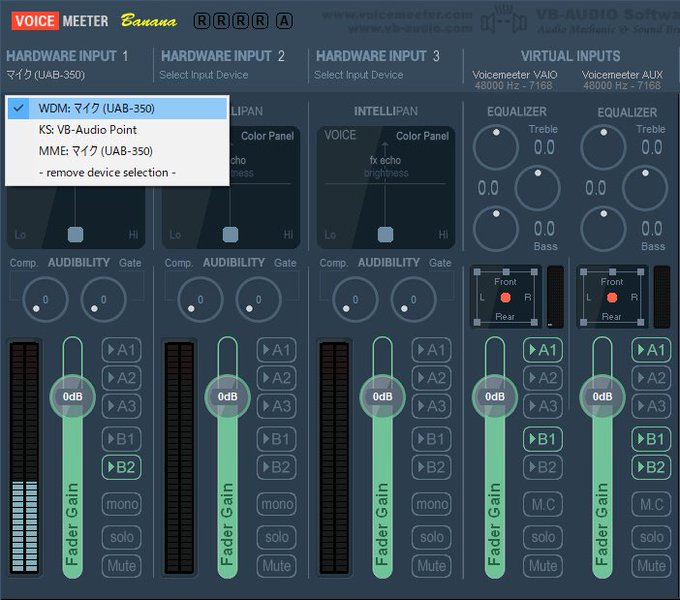Toggle A3 bus on Hardware Input 3

coord(432,406)
